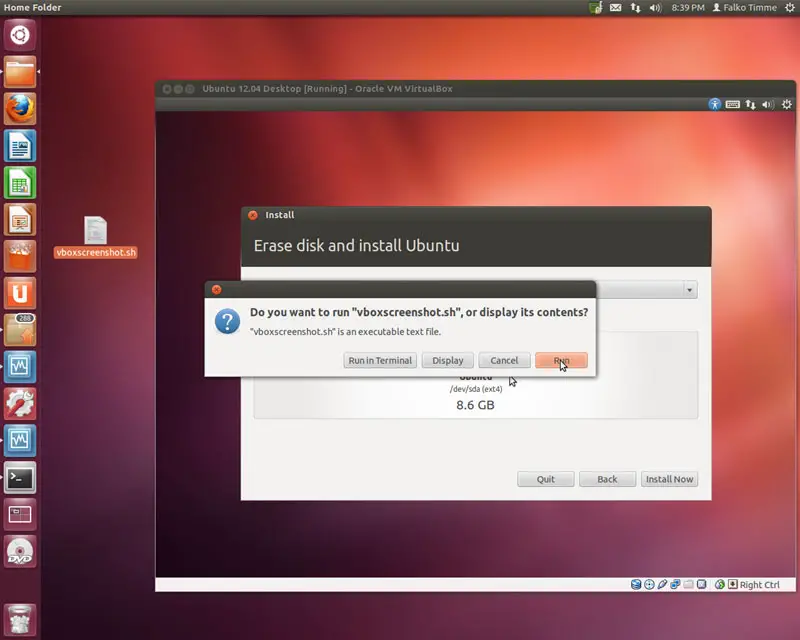This screenshot has height=640, width=800.
Task: Open host messaging envelope menu
Action: tap(616, 8)
